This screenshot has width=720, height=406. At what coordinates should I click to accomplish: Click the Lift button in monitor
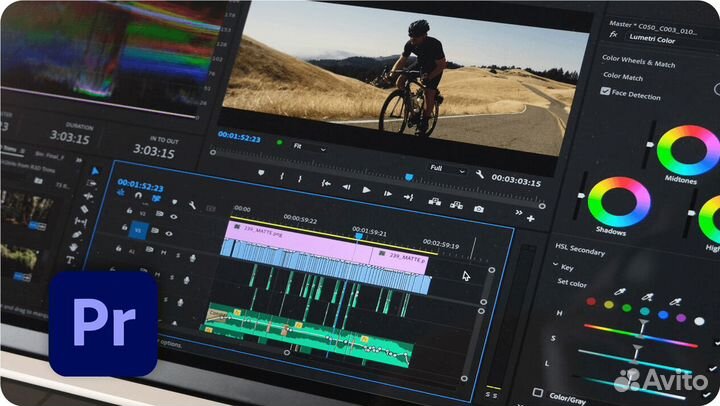point(433,200)
